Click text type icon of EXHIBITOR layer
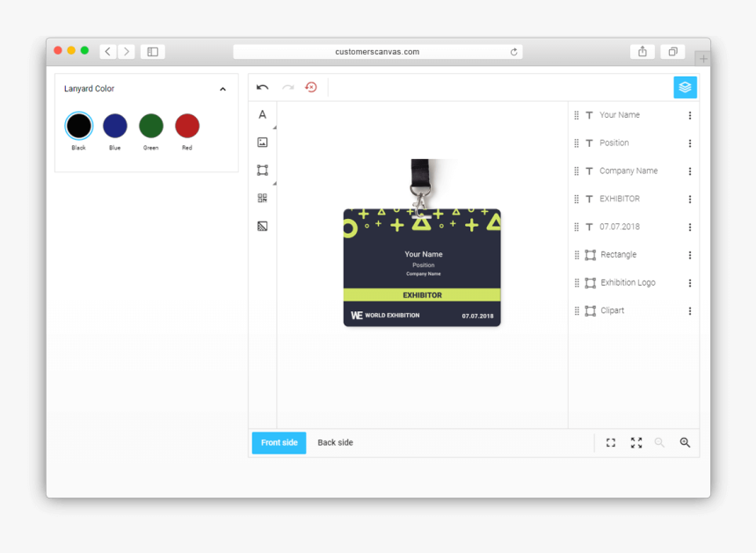This screenshot has height=553, width=756. (589, 199)
